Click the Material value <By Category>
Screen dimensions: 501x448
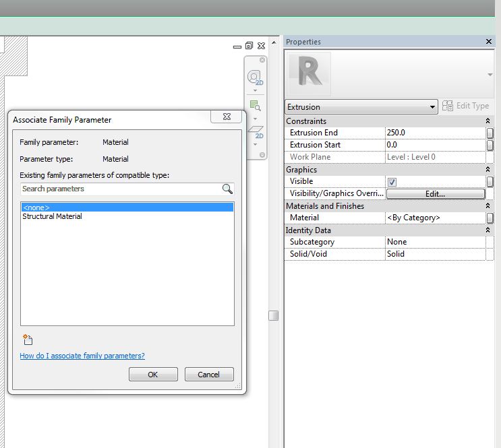pos(435,218)
